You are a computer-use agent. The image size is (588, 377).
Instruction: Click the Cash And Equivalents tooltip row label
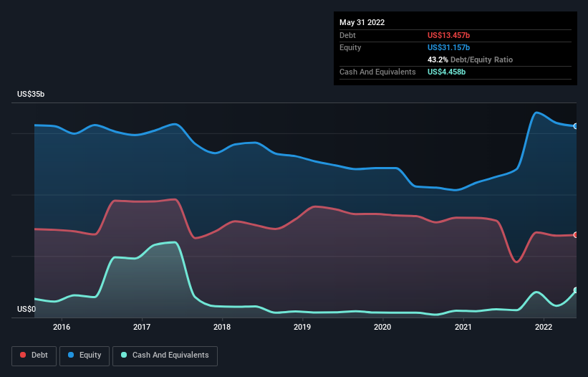[377, 72]
